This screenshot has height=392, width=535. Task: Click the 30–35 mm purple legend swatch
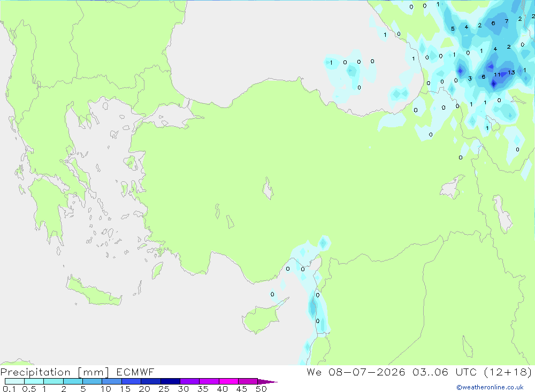coord(189,381)
